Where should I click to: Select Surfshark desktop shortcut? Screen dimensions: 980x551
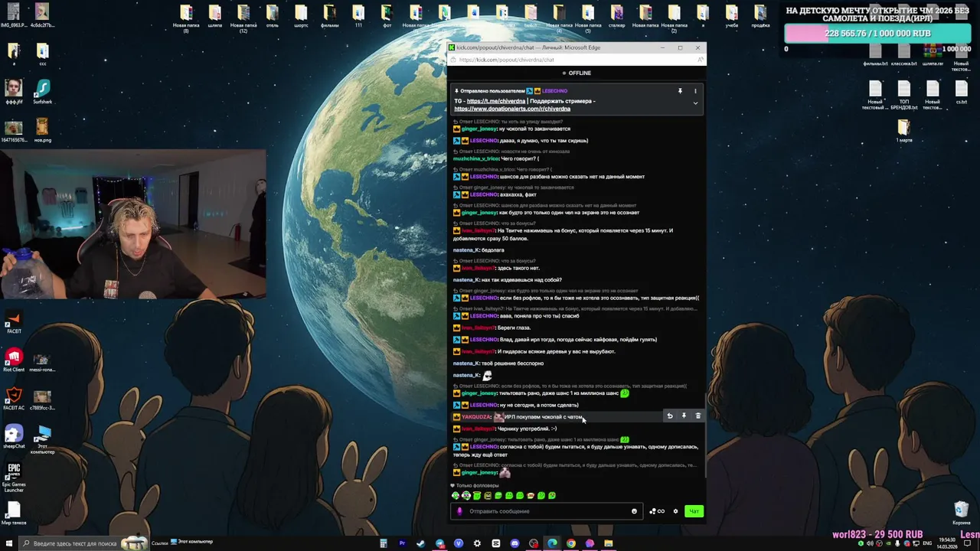click(x=42, y=92)
